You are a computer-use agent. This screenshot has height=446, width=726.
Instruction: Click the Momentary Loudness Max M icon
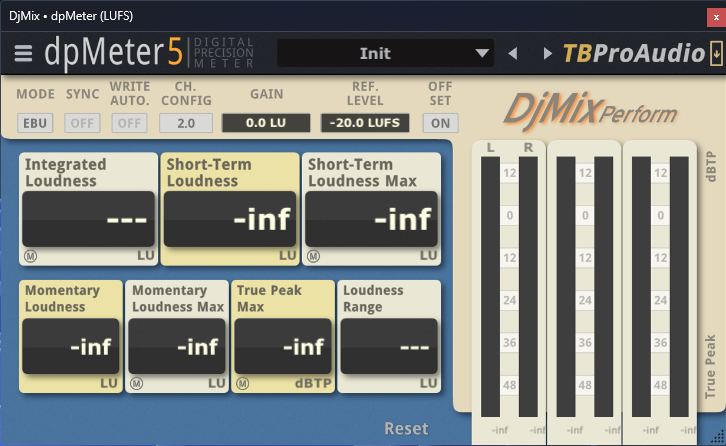(x=137, y=383)
